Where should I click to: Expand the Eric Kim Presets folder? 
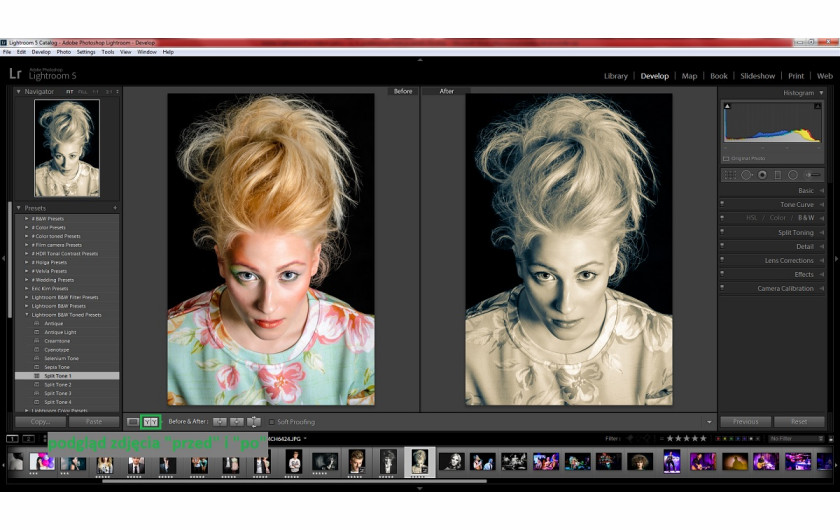[x=27, y=288]
